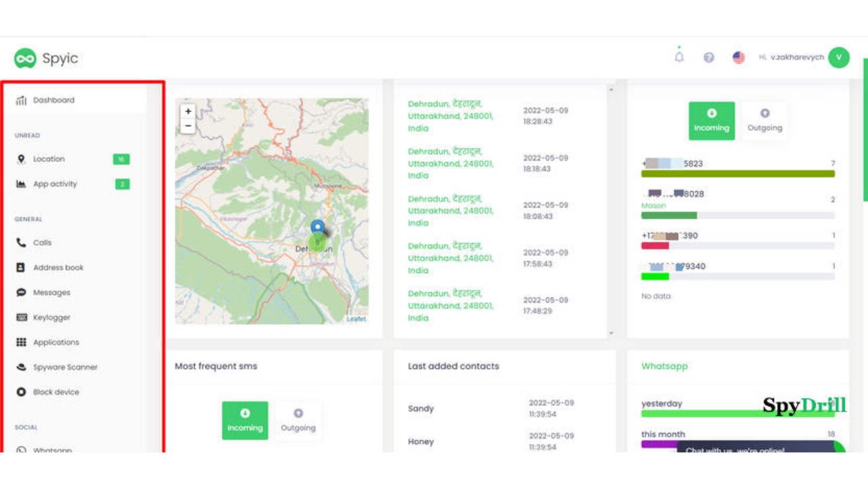Click contact Honey in Last added contacts
The height and width of the screenshot is (488, 868).
[x=421, y=442]
